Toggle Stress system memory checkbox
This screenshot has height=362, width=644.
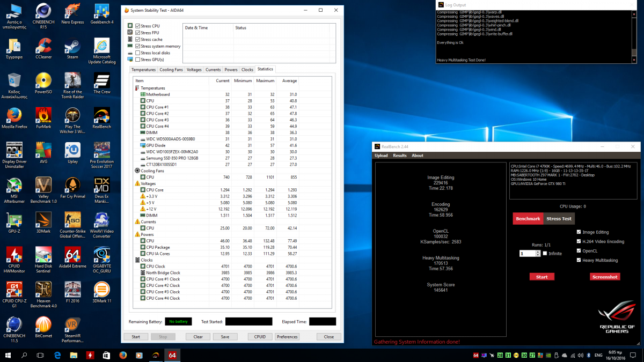pyautogui.click(x=137, y=46)
